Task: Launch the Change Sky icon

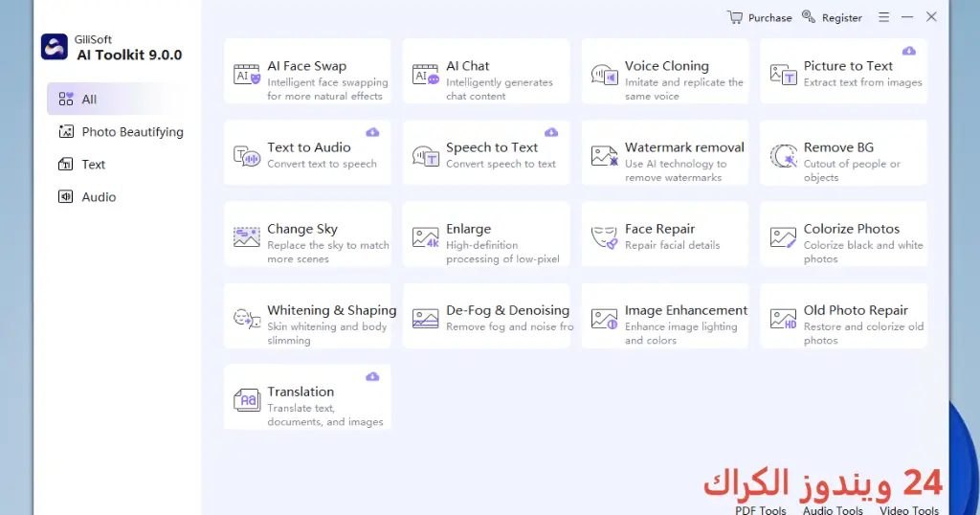Action: tap(247, 237)
